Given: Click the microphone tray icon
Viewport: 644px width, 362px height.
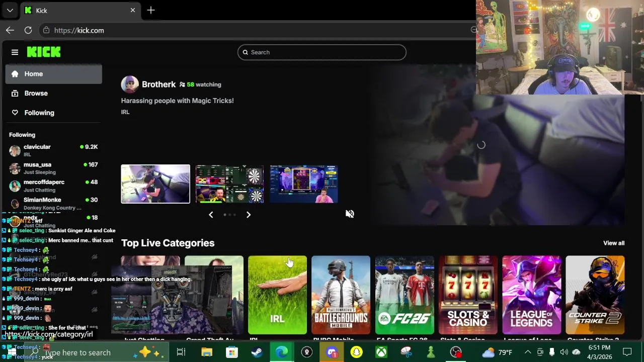Looking at the screenshot, I should pyautogui.click(x=552, y=352).
